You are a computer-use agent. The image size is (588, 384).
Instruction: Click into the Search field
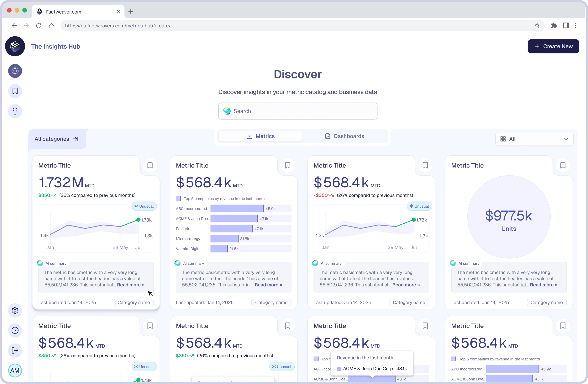[298, 111]
